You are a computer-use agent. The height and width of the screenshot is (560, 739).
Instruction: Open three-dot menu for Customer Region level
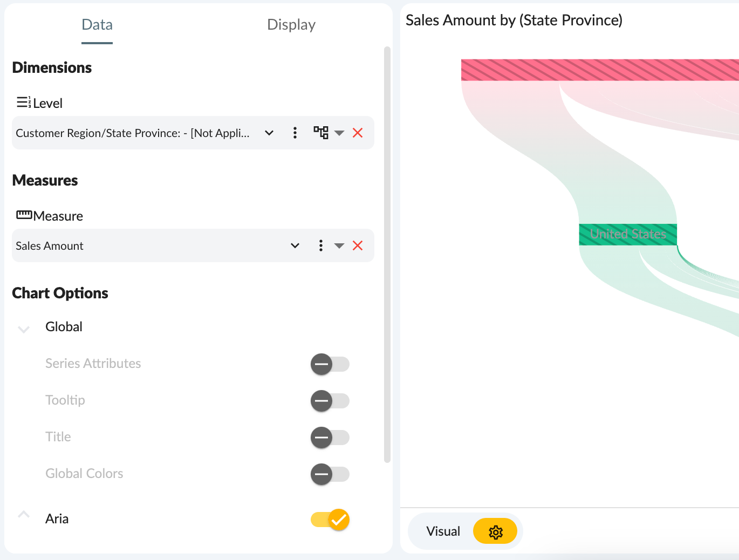point(295,133)
